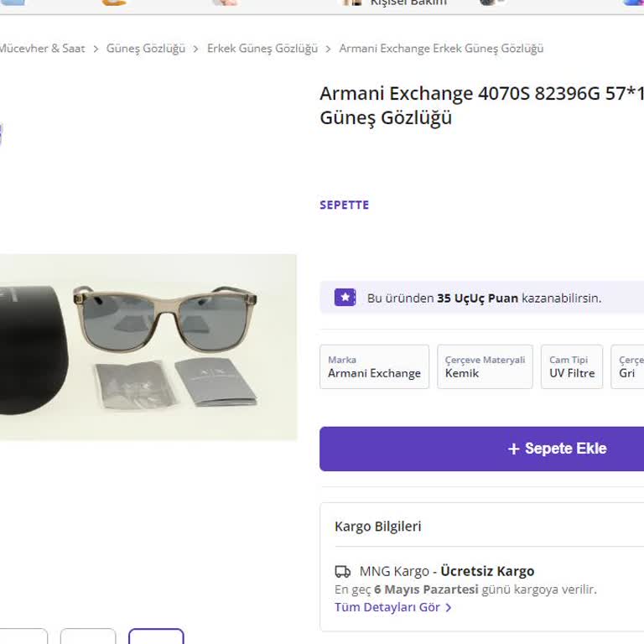
Task: Click the MNG Kargo truck icon
Action: [x=342, y=572]
